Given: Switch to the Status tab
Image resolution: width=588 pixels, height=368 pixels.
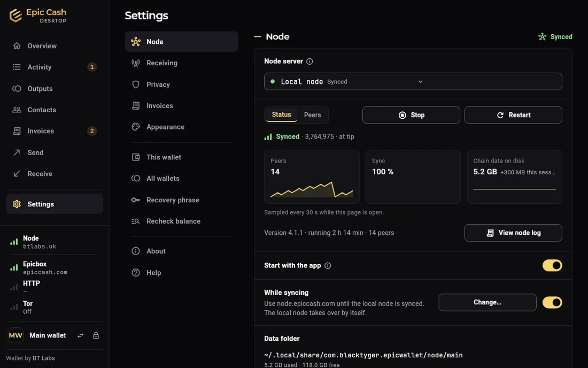Looking at the screenshot, I should tap(281, 115).
